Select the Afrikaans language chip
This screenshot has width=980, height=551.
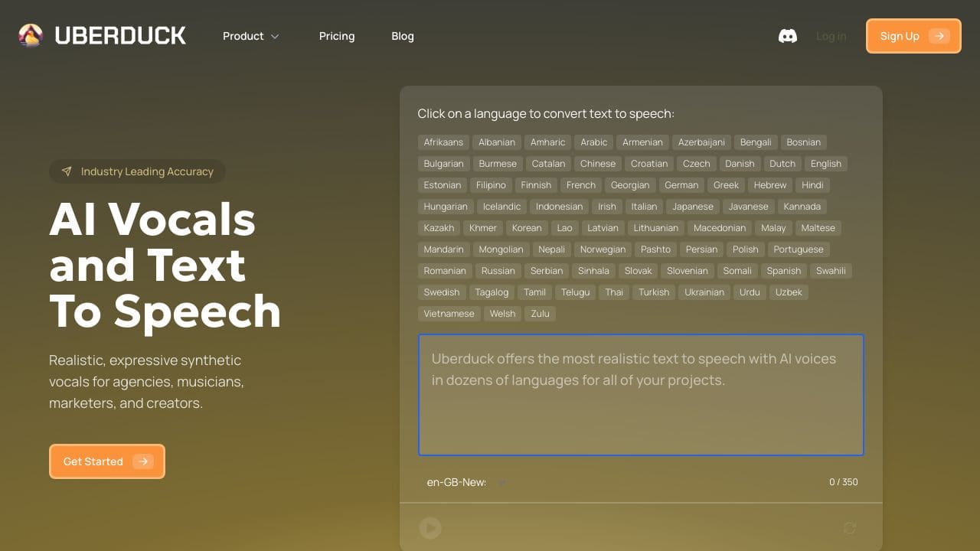[x=443, y=142]
